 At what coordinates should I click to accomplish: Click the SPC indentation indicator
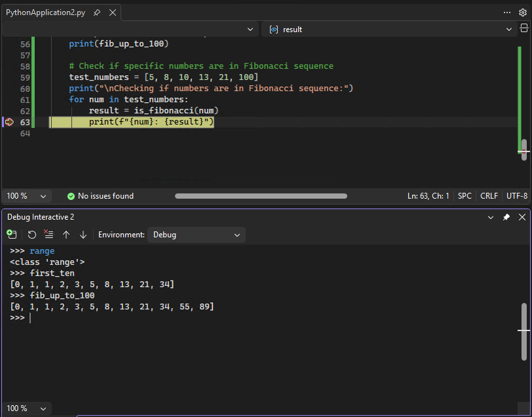[x=465, y=196]
